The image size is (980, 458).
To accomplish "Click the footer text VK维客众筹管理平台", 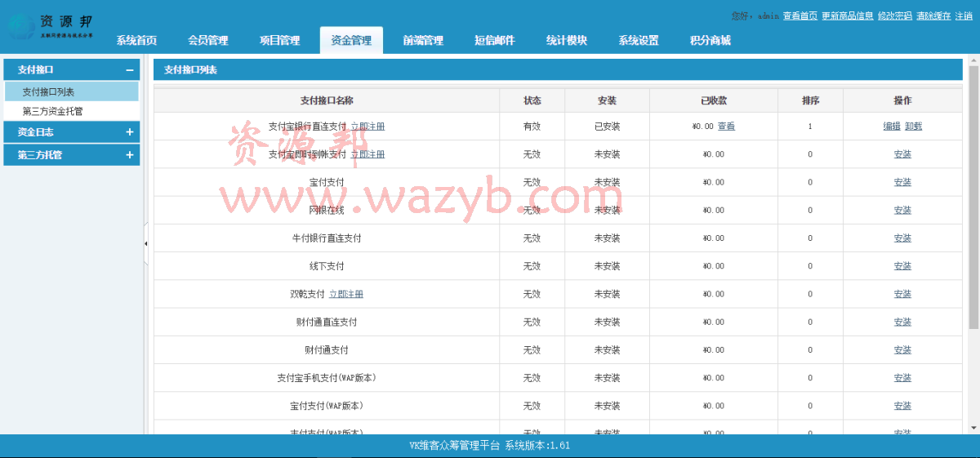I will click(x=455, y=446).
